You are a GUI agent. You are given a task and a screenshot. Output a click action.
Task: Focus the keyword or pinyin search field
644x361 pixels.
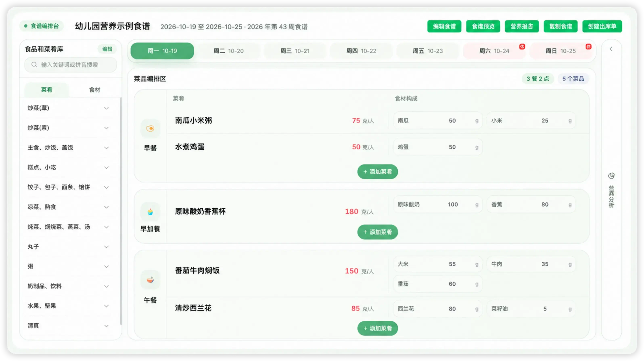pyautogui.click(x=70, y=65)
